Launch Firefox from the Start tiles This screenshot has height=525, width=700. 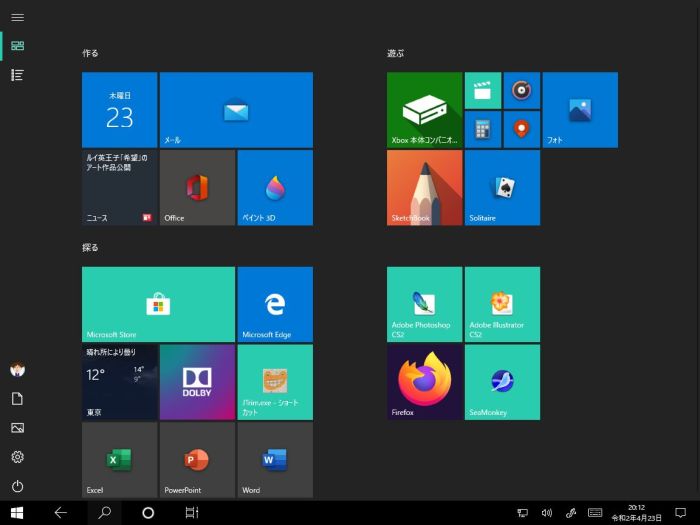425,382
